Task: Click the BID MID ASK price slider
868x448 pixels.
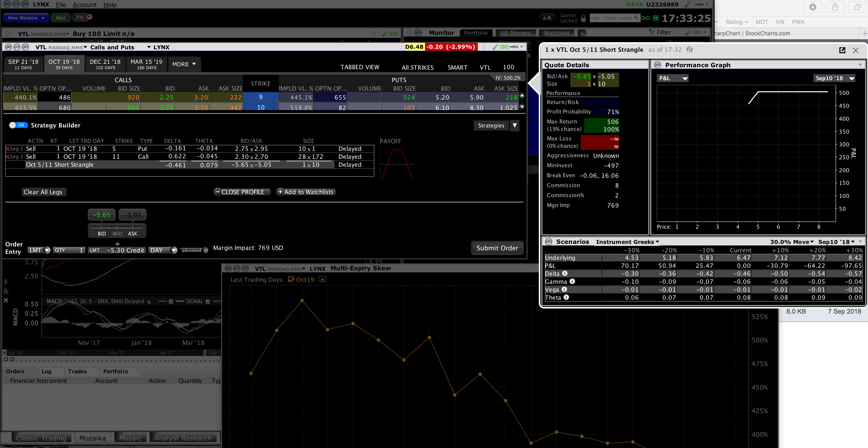Action: (x=117, y=230)
